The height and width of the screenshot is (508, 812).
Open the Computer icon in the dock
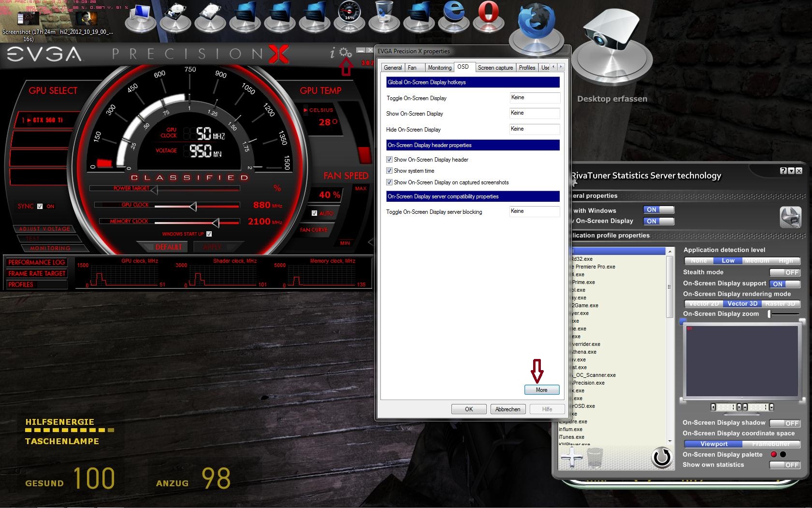coord(141,17)
